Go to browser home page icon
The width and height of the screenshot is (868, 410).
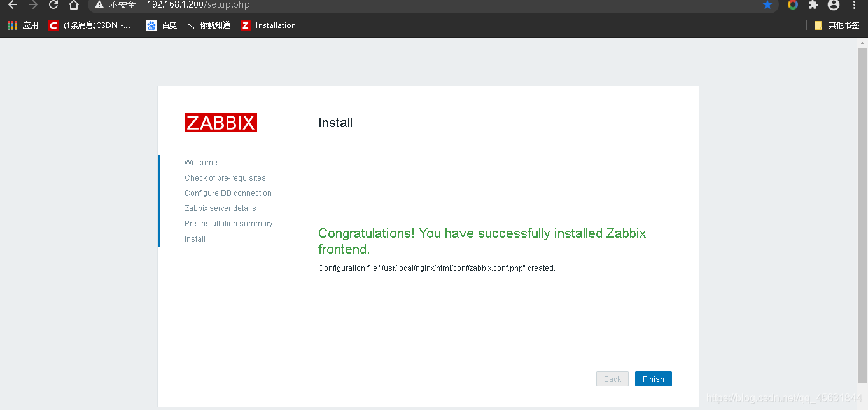(x=74, y=5)
